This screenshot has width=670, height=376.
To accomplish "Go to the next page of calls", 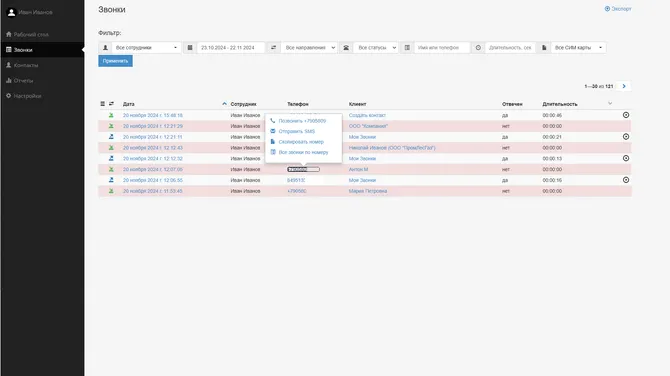I will [x=624, y=86].
